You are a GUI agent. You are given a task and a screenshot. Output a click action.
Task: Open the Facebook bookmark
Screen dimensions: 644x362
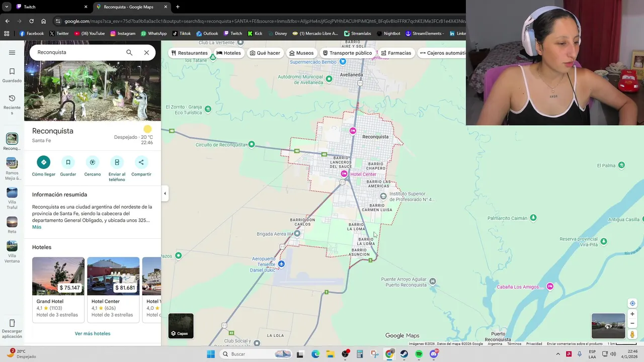(x=32, y=34)
